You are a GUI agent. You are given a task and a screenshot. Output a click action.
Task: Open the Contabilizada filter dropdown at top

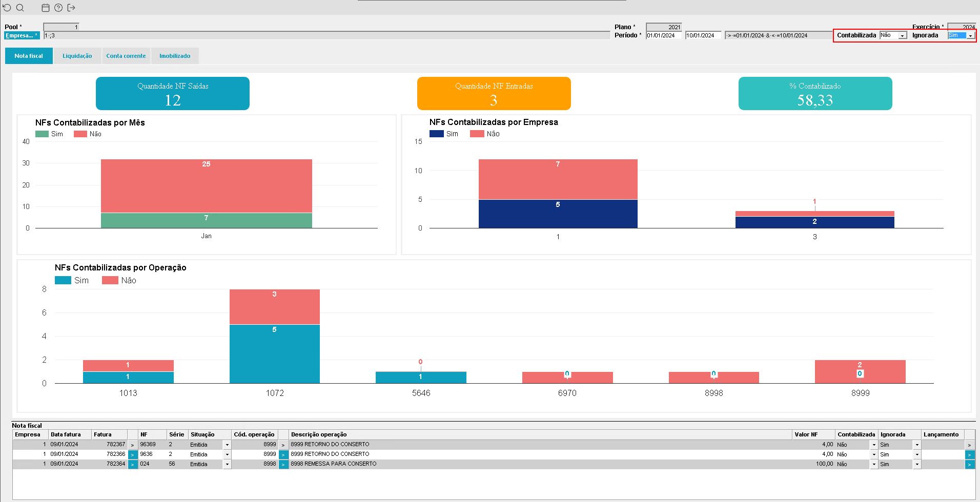902,35
